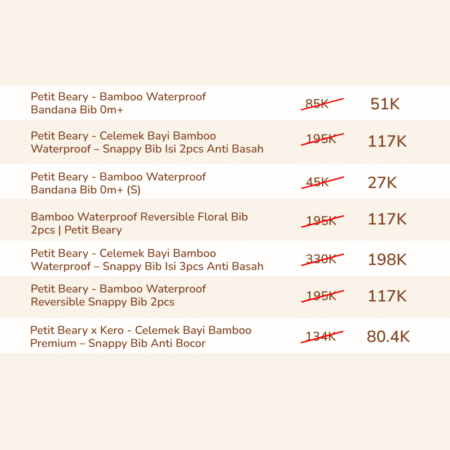Select the Bandana Bib 0m+ product name
The width and height of the screenshot is (450, 450).
(x=118, y=103)
